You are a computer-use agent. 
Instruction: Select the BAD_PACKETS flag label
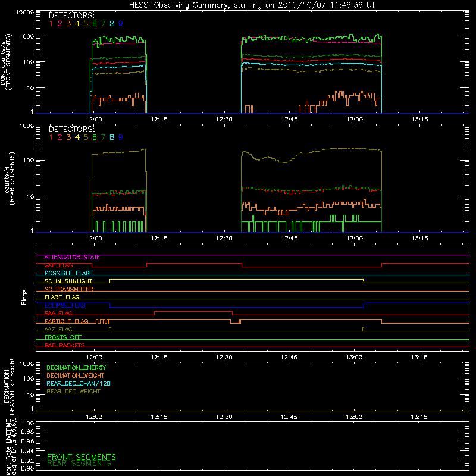65,345
